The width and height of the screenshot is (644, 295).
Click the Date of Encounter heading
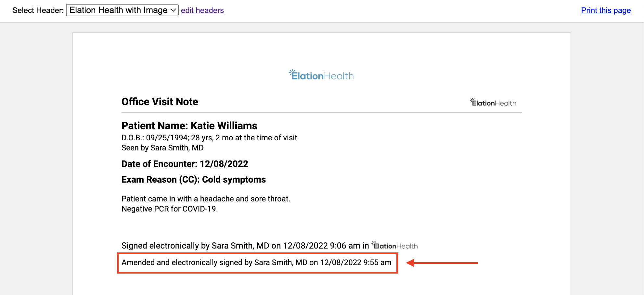(x=185, y=164)
